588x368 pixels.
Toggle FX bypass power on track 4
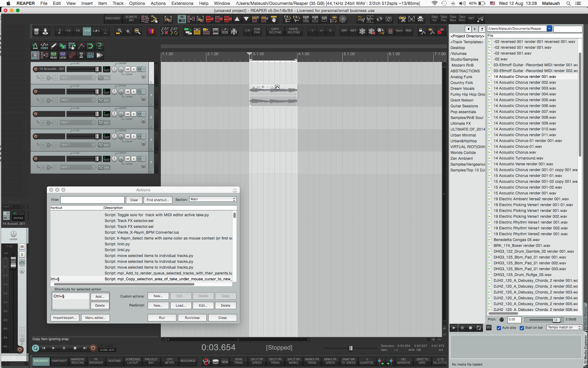144,136
